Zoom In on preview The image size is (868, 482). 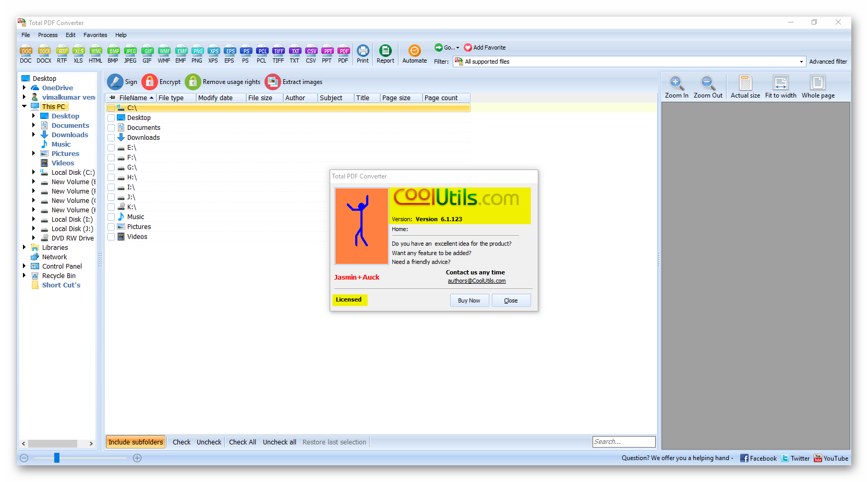tap(677, 87)
